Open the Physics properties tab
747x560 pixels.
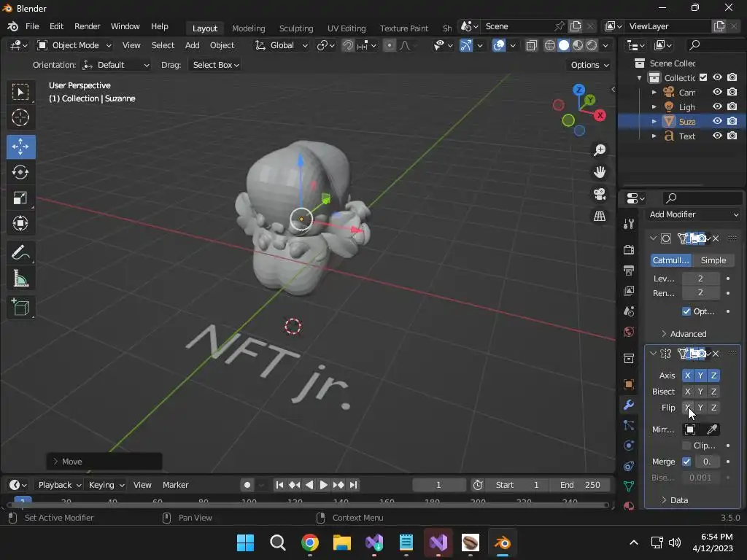coord(629,446)
